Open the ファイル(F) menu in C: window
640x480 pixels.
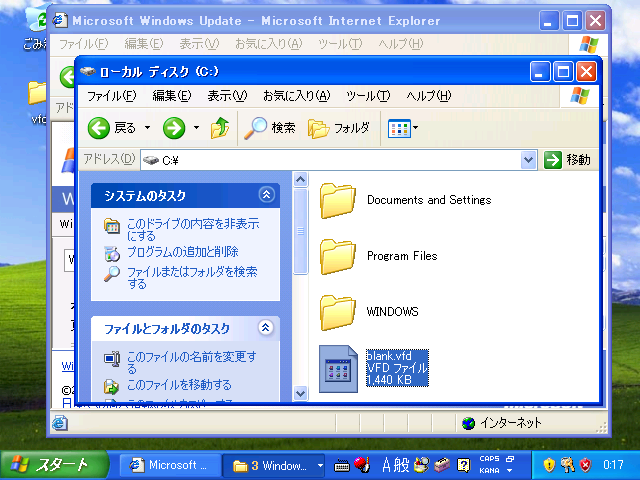(111, 96)
